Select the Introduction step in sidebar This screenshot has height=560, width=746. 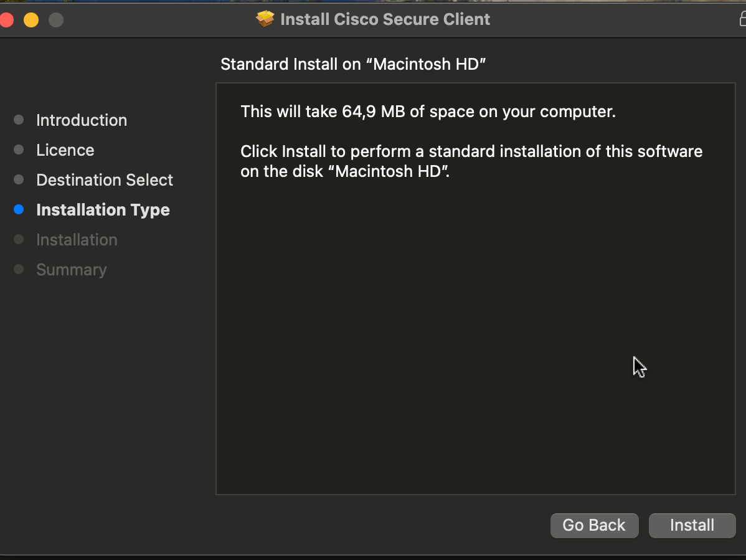[x=82, y=120]
